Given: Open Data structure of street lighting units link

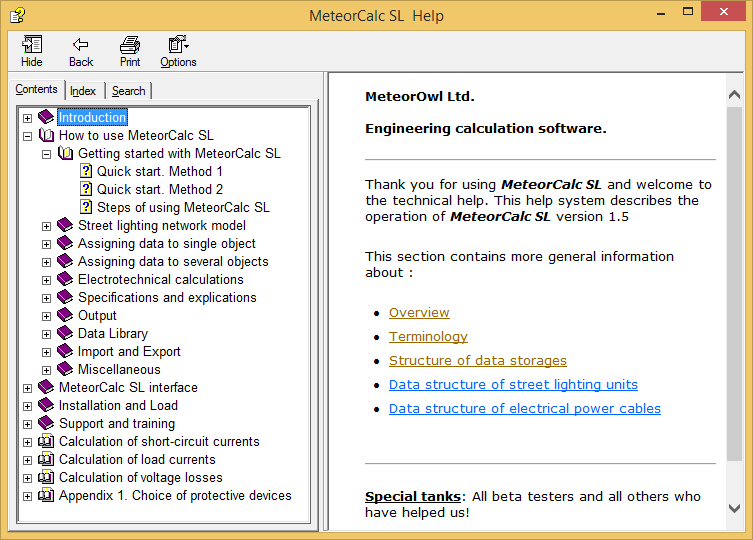Looking at the screenshot, I should coord(513,384).
